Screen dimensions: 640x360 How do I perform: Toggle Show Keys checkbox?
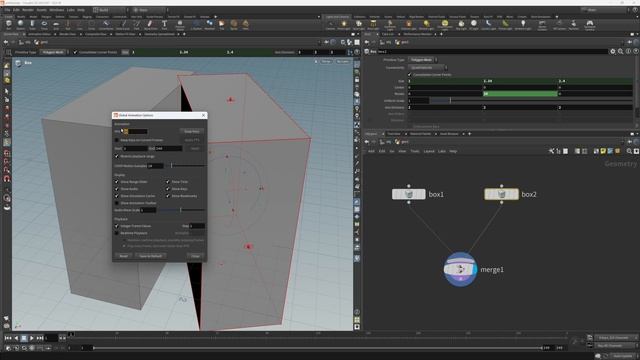pos(168,189)
